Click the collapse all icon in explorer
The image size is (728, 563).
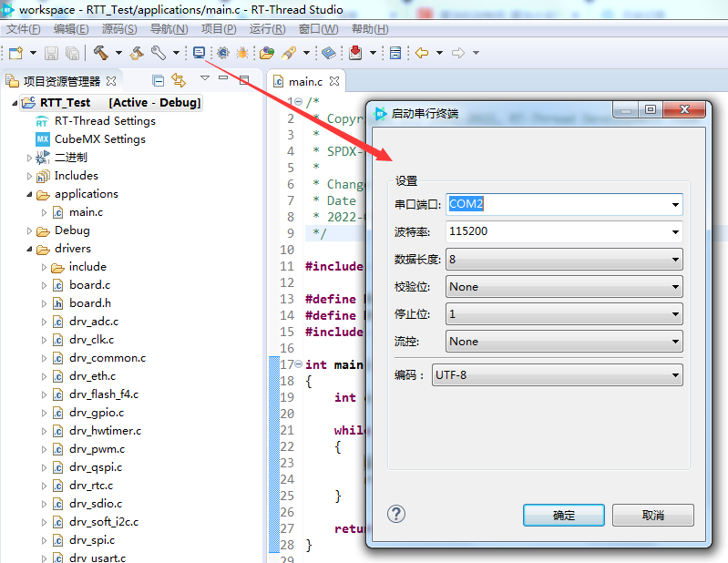[158, 81]
